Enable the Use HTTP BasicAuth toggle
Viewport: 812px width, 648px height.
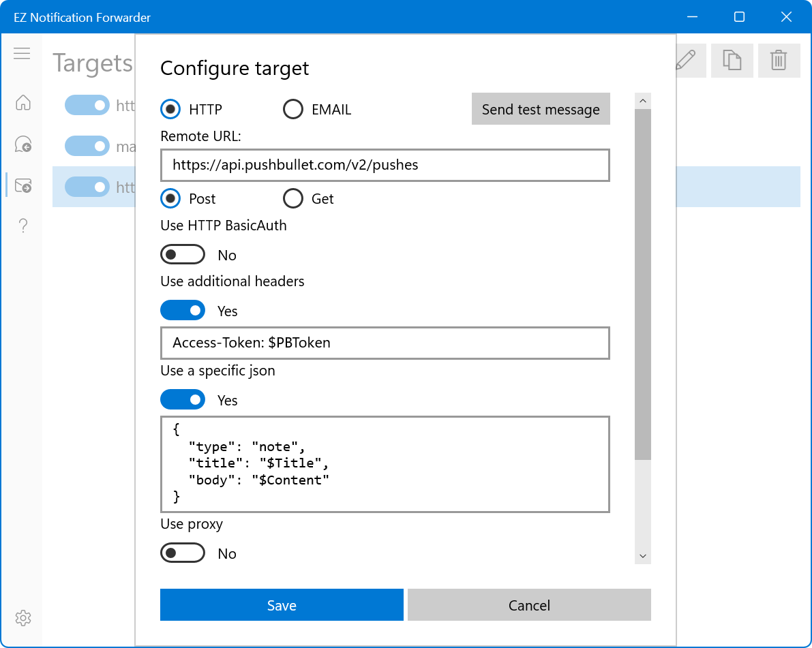click(x=183, y=255)
